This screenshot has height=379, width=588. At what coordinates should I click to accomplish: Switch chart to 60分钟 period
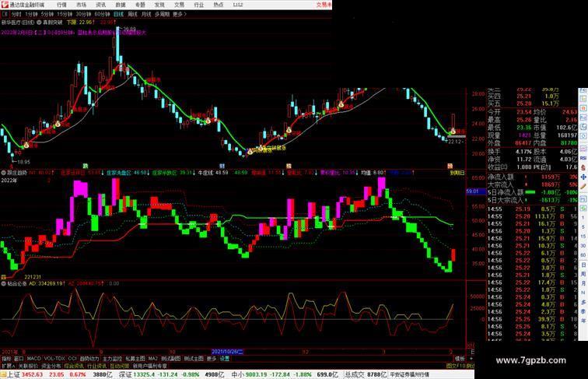(102, 14)
